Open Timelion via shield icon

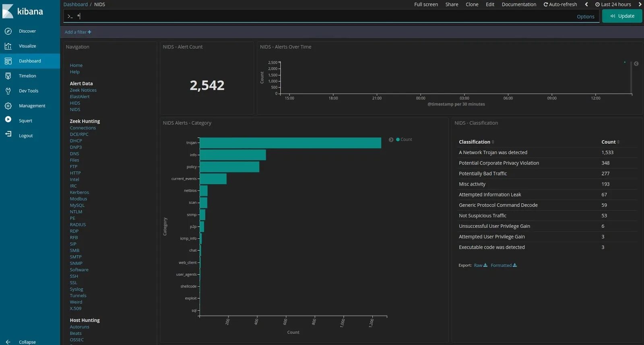(x=8, y=76)
